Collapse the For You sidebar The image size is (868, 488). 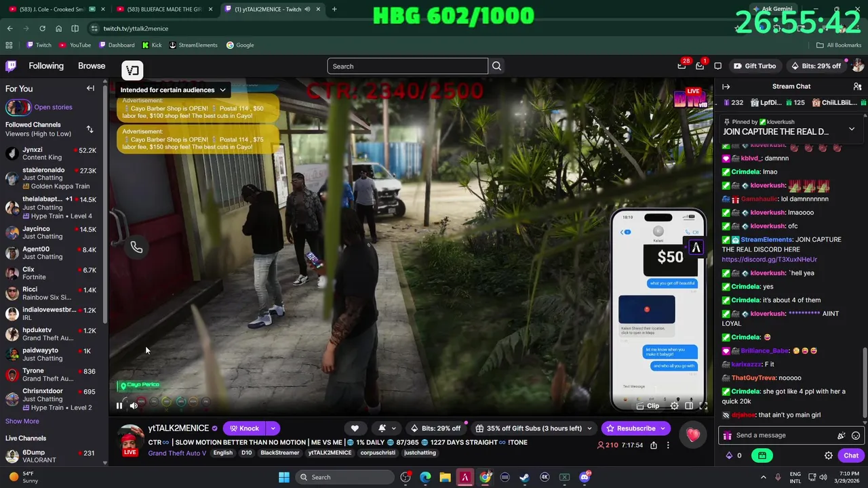coord(90,88)
